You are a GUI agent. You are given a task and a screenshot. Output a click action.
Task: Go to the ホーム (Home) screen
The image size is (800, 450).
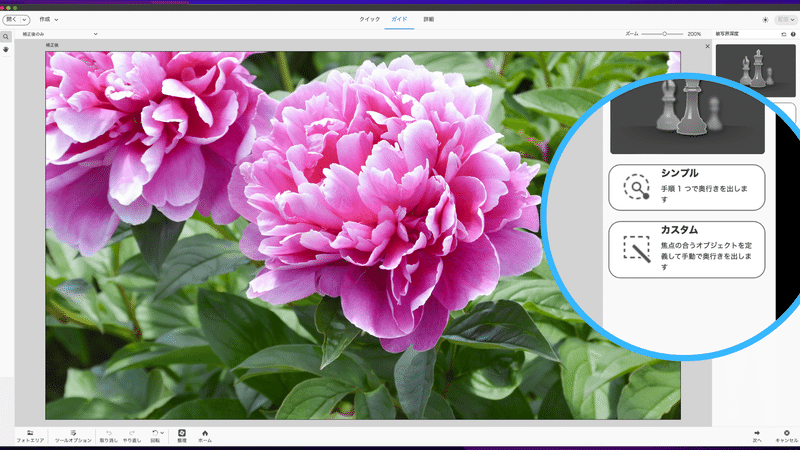(205, 436)
